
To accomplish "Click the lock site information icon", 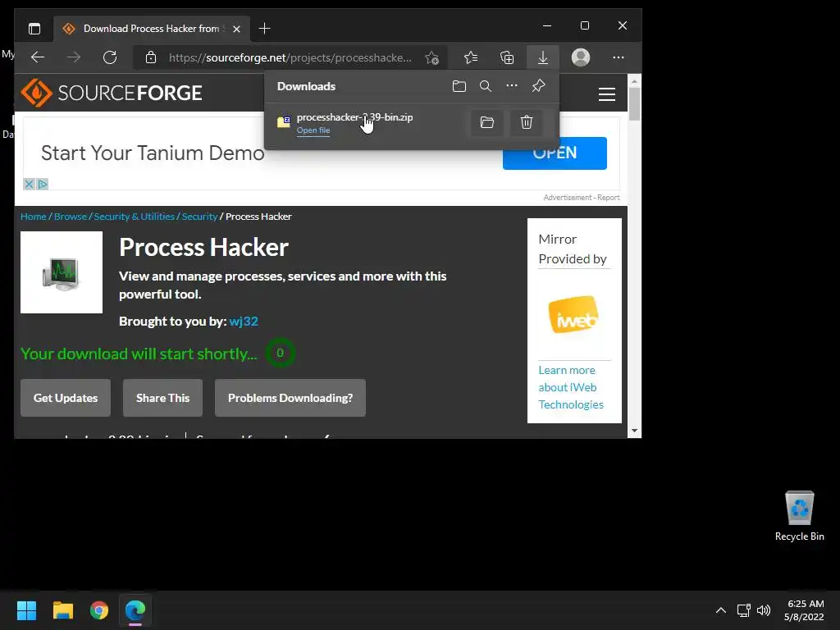I will pos(151,57).
